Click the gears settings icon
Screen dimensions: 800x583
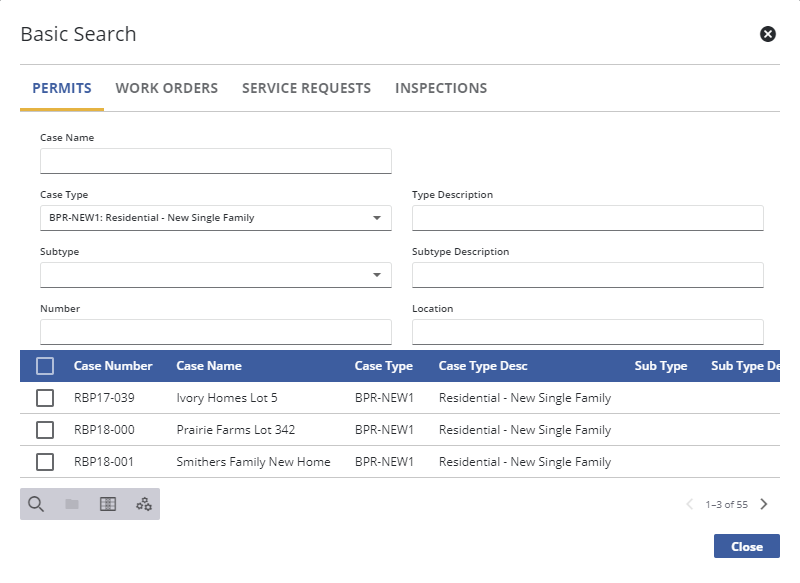point(144,504)
